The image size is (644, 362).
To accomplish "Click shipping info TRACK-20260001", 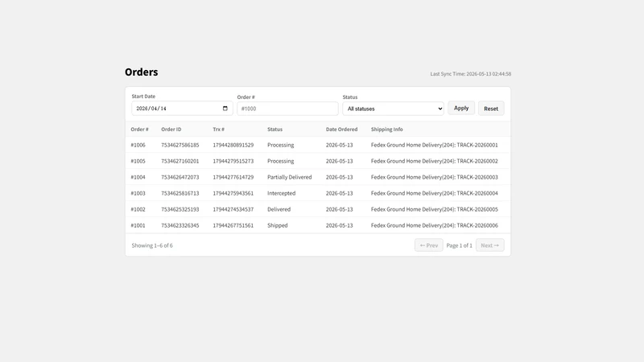I will tap(435, 145).
